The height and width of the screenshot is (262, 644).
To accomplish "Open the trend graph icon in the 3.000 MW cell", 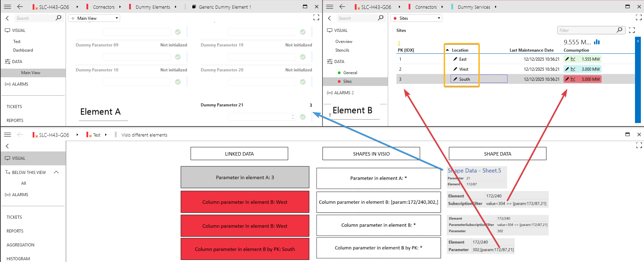I will pyautogui.click(x=573, y=69).
